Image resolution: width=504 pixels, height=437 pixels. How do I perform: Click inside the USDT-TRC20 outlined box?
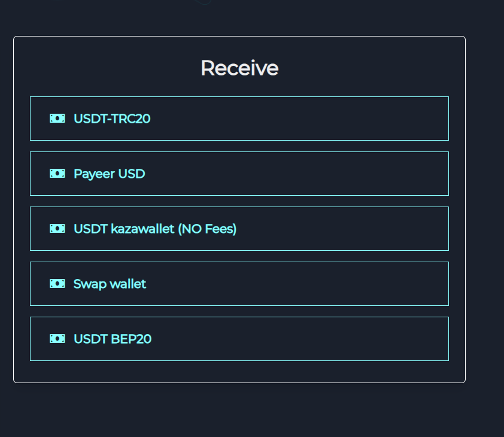239,118
